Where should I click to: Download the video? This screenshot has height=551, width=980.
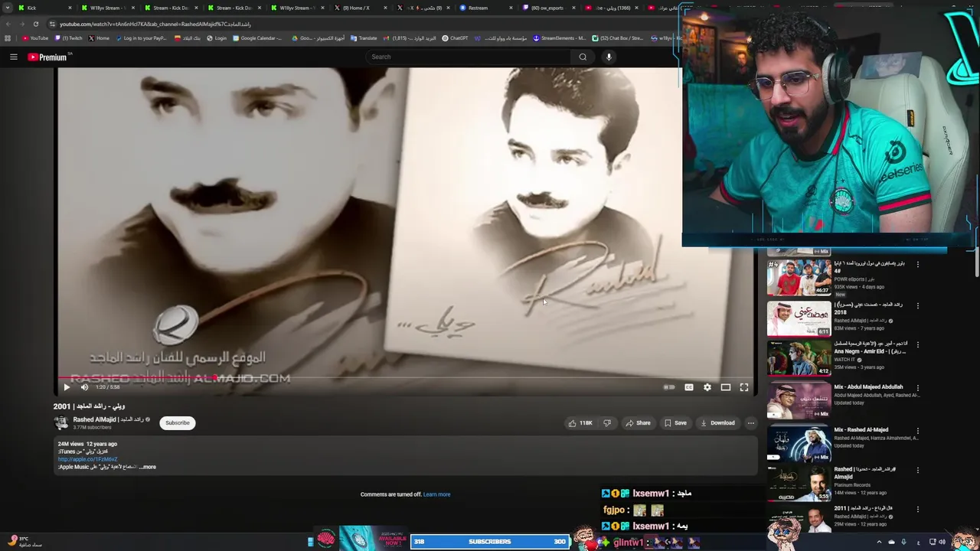(x=717, y=422)
